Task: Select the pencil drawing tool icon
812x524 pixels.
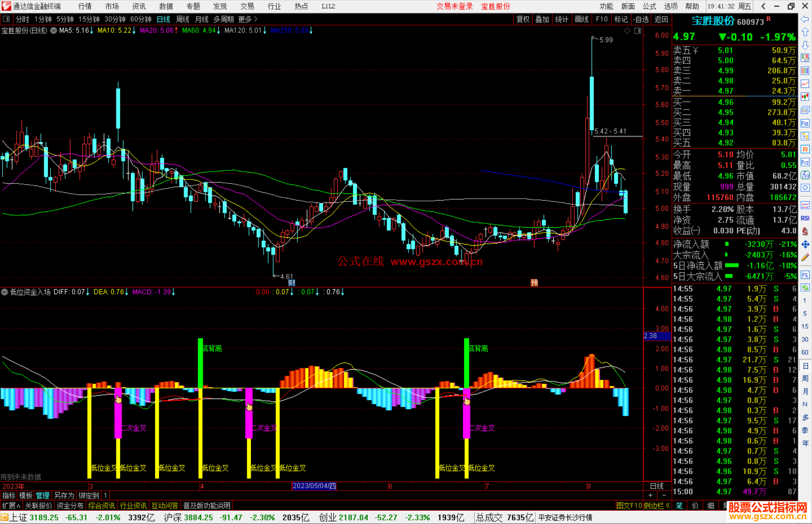Action: coord(805,258)
